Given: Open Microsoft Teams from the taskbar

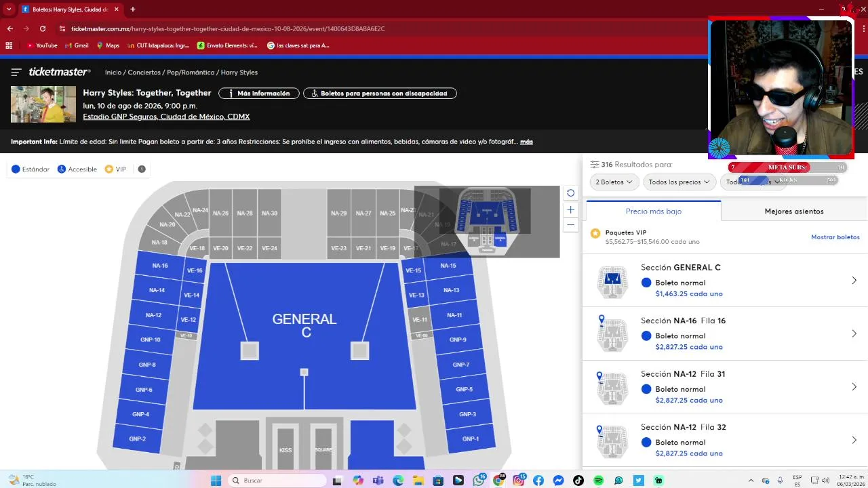Looking at the screenshot, I should (378, 481).
